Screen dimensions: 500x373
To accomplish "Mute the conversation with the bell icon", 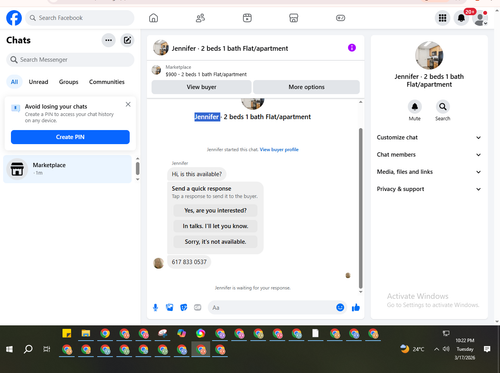I will click(x=415, y=107).
